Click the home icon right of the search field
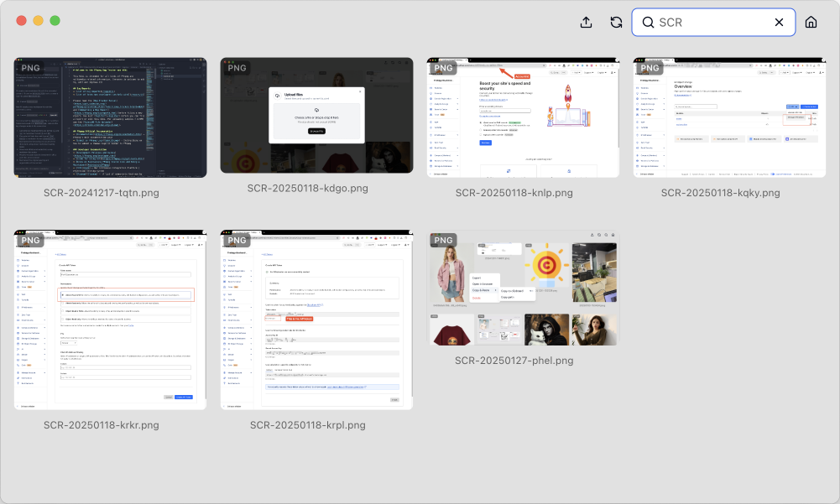This screenshot has height=504, width=840. tap(811, 22)
